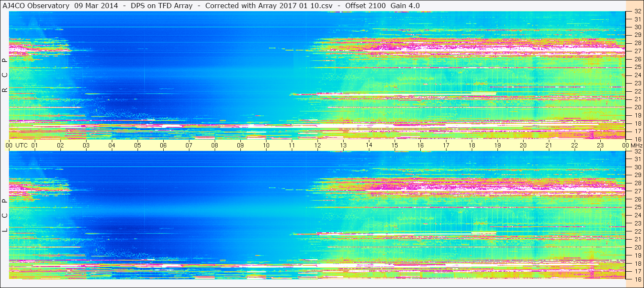Click the 20 MHz tick label of LCP panel

coord(637,247)
